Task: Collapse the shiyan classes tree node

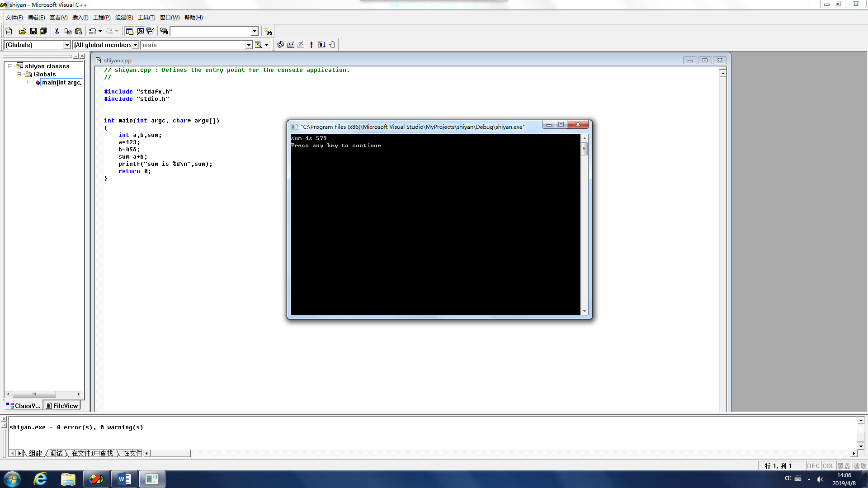Action: [x=10, y=66]
